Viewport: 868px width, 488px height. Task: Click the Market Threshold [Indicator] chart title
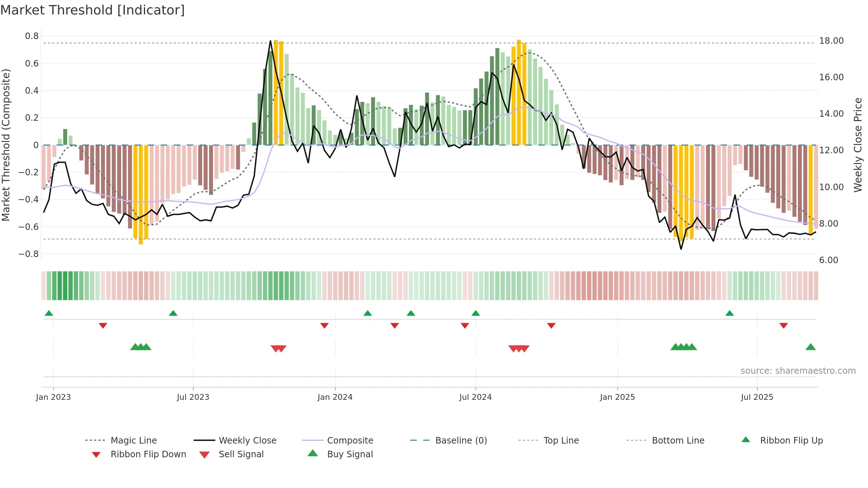coord(93,10)
